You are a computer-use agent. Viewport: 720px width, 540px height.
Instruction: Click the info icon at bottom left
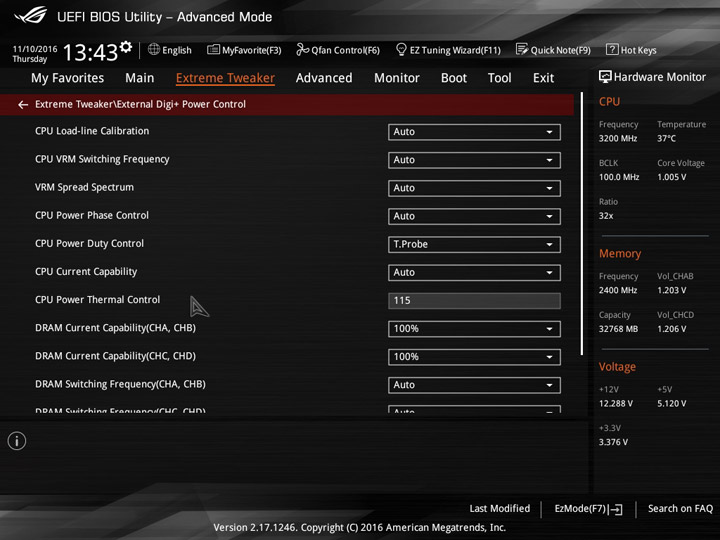tap(17, 441)
